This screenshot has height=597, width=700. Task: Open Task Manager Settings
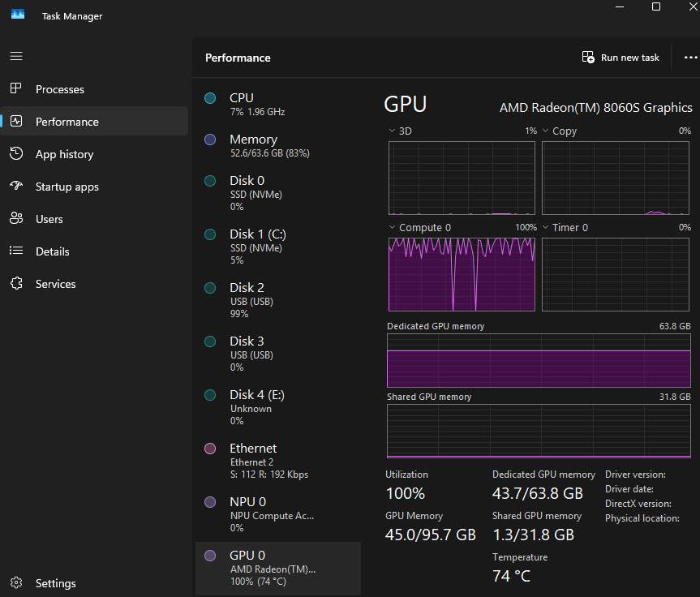click(94, 582)
